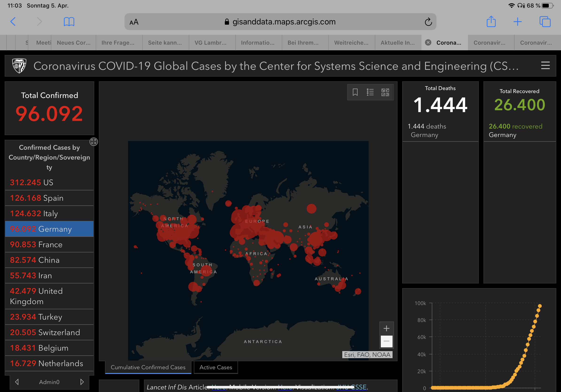Open the dashboard hamburger menu
561x392 pixels.
[545, 66]
